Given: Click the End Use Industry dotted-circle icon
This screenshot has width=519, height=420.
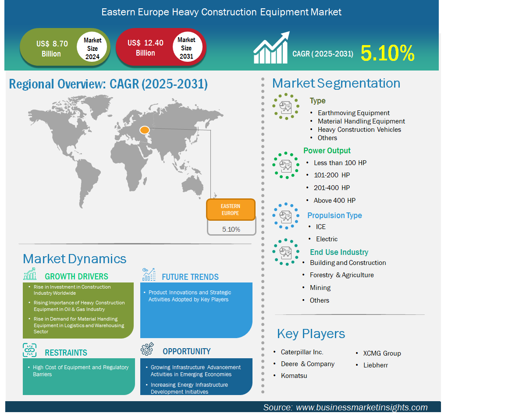Looking at the screenshot, I should tap(286, 252).
